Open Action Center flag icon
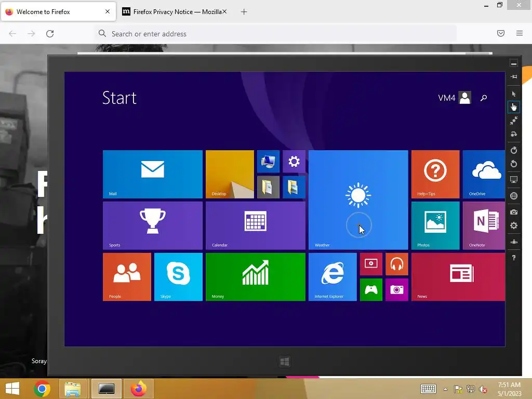 (x=458, y=389)
